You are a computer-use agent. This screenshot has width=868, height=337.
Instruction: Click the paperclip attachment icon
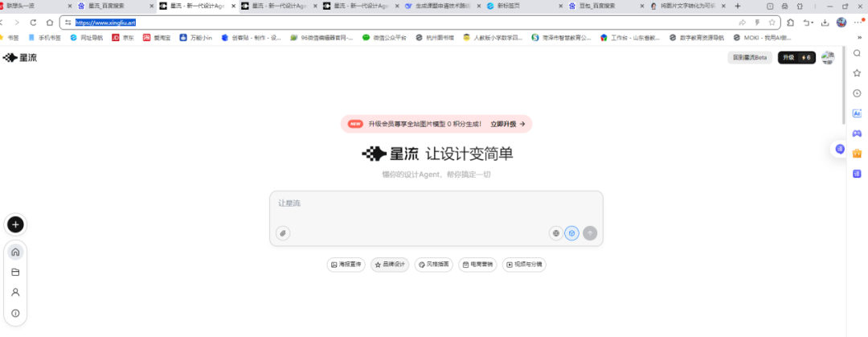[x=283, y=233]
